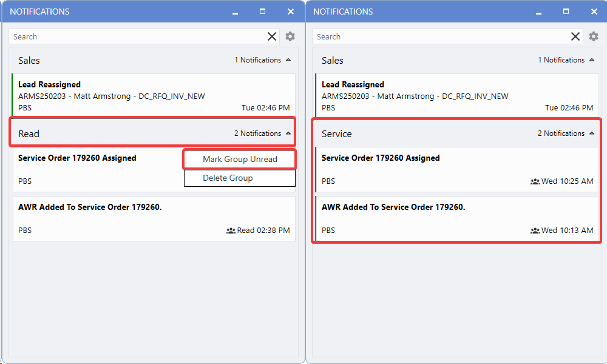607x364 pixels.
Task: Click people icon beside Wed 10:13 AM
Action: pyautogui.click(x=535, y=231)
